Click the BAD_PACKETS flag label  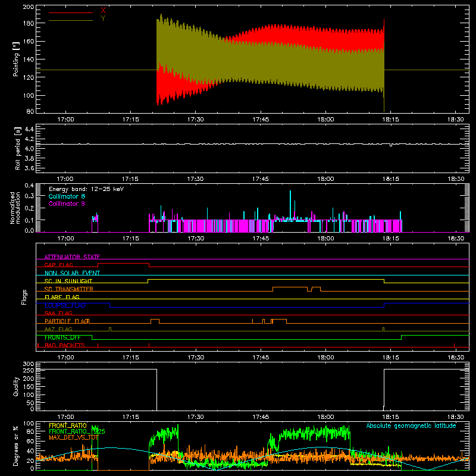[65, 345]
